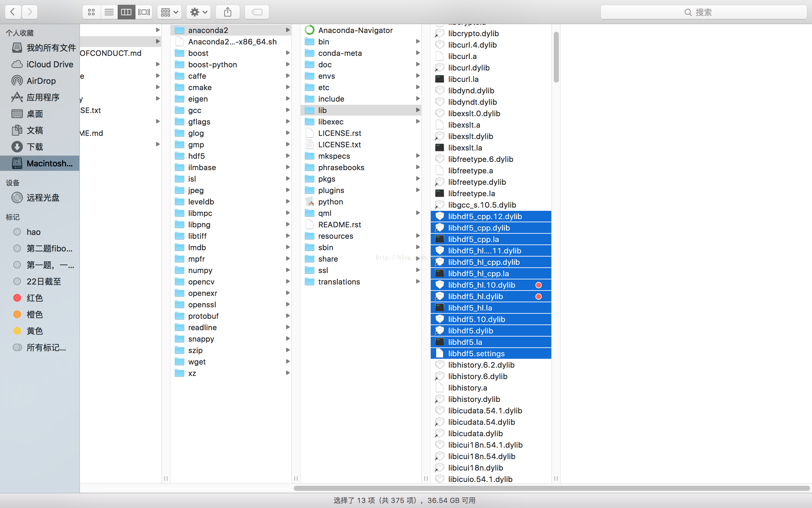Open the arrange items dropdown
The width and height of the screenshot is (812, 508).
[x=169, y=12]
